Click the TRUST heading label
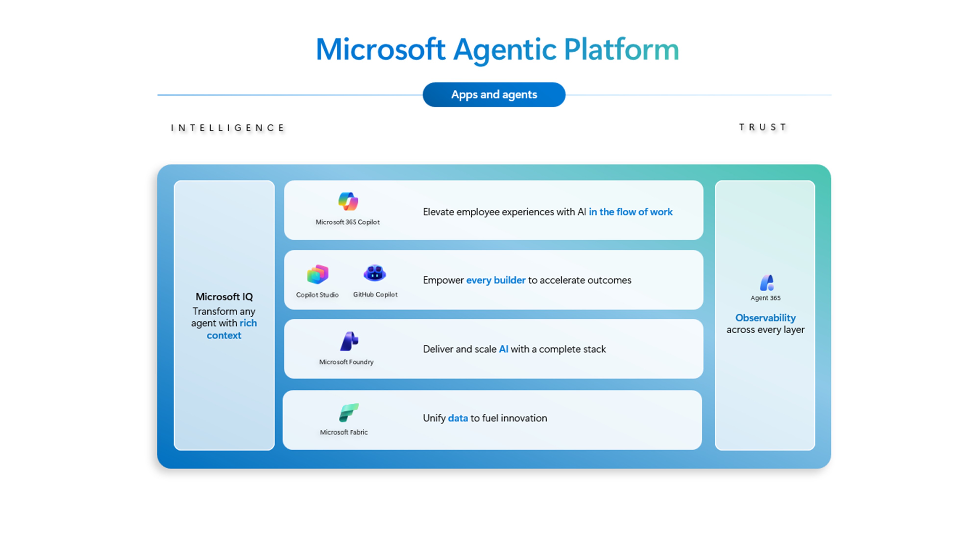This screenshot has width=980, height=551. 763,127
